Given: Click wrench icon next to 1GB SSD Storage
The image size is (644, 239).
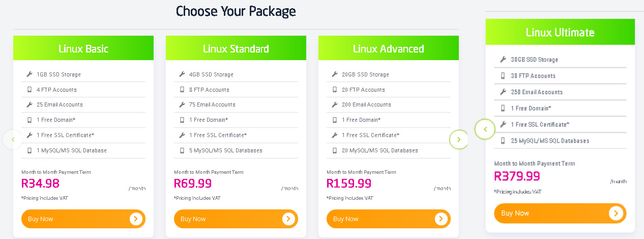Looking at the screenshot, I should [29, 74].
